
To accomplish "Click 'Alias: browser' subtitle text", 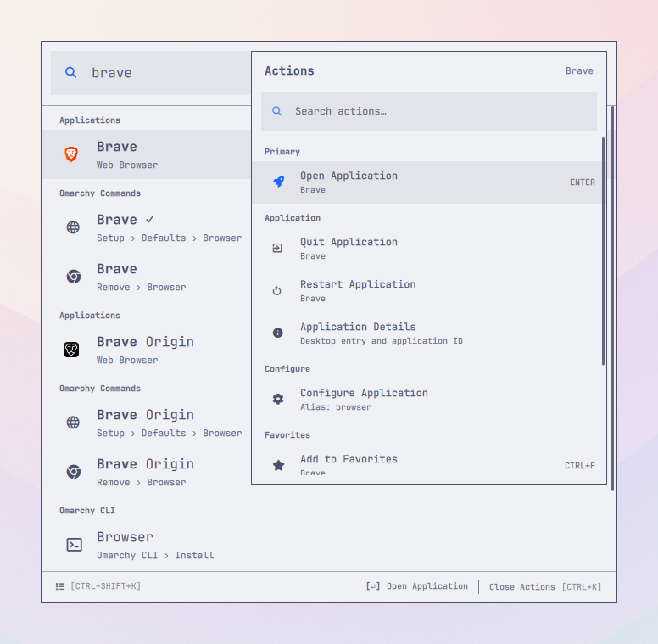I will click(x=336, y=406).
